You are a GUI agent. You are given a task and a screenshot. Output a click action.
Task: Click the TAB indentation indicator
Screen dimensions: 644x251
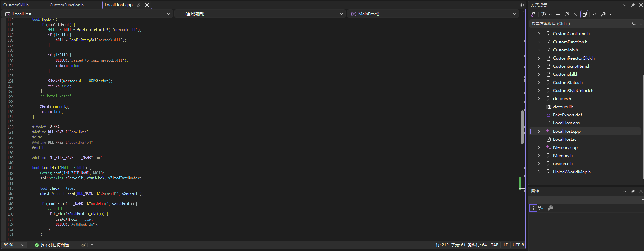[x=495, y=245]
